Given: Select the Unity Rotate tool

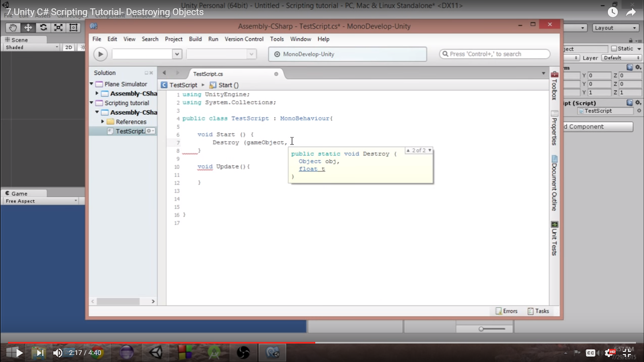Looking at the screenshot, I should click(43, 27).
